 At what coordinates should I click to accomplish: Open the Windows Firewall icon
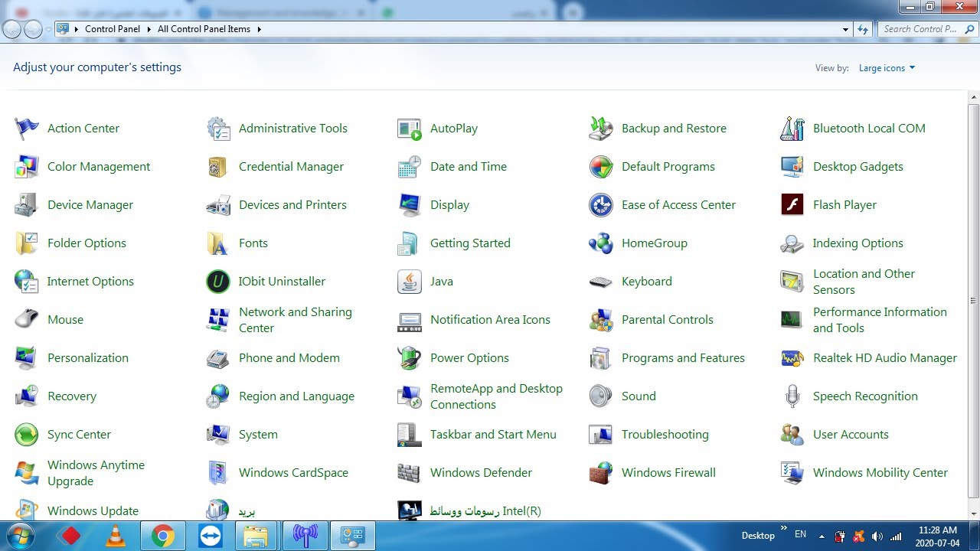pos(601,473)
